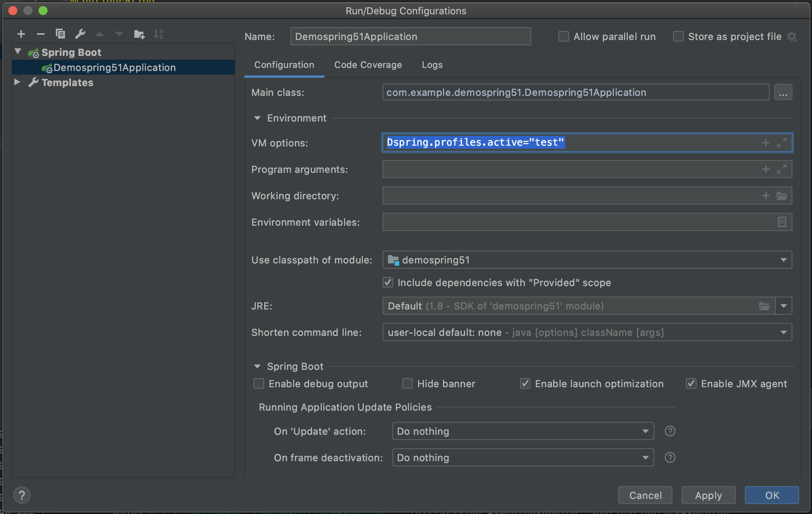Insert macro into VM options field

[766, 143]
